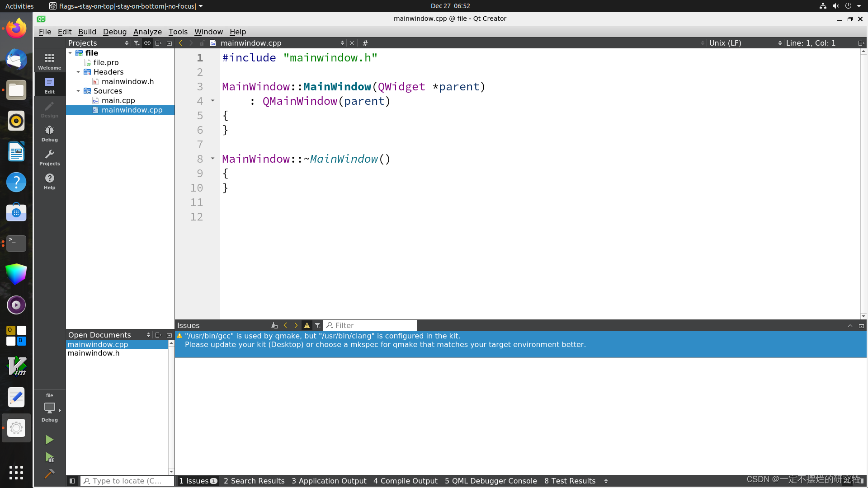Click the Issues Filter input field
Screen dimensions: 868x488
(x=371, y=325)
